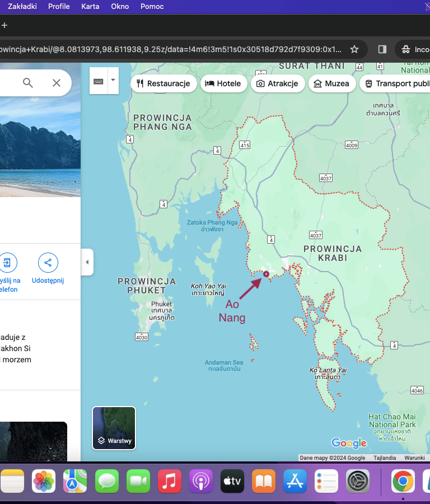
Task: Open the Tajlandia footer link
Action: [x=385, y=458]
